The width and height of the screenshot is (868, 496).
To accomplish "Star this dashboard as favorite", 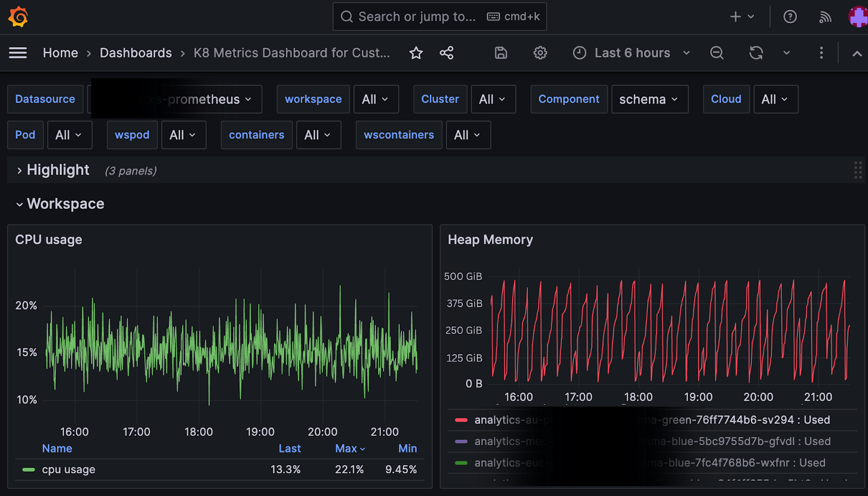I will (x=416, y=53).
